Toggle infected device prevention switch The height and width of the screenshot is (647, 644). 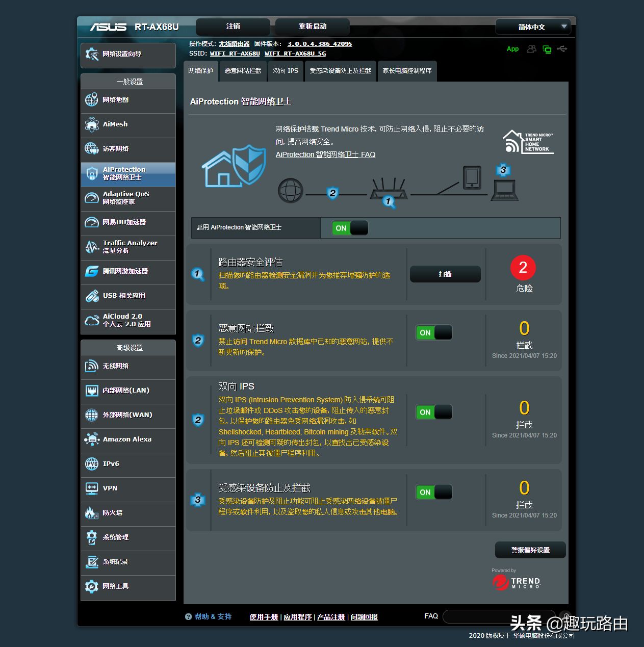pos(434,492)
